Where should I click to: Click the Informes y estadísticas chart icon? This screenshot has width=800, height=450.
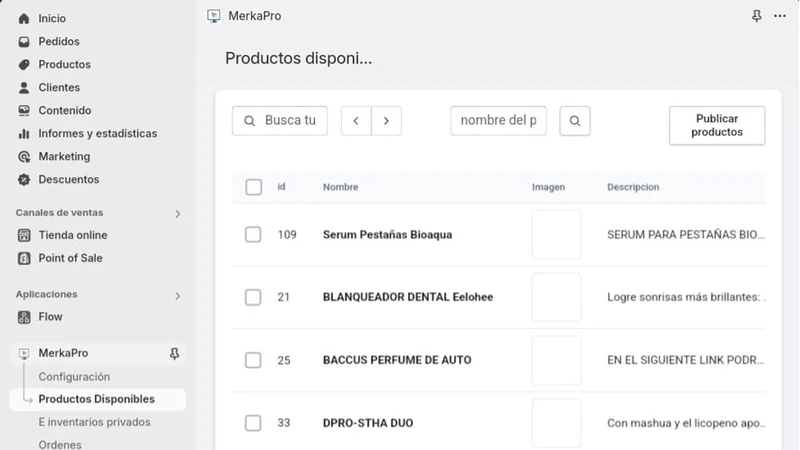click(24, 134)
